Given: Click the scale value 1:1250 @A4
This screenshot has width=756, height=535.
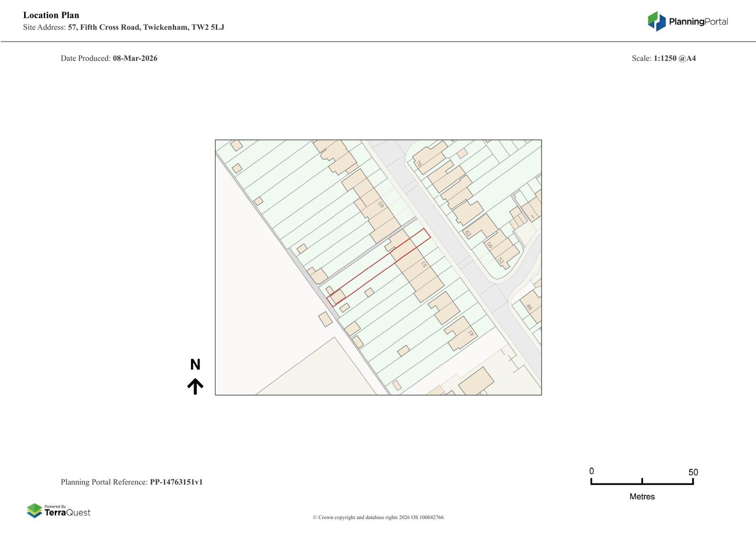Looking at the screenshot, I should pos(674,59).
